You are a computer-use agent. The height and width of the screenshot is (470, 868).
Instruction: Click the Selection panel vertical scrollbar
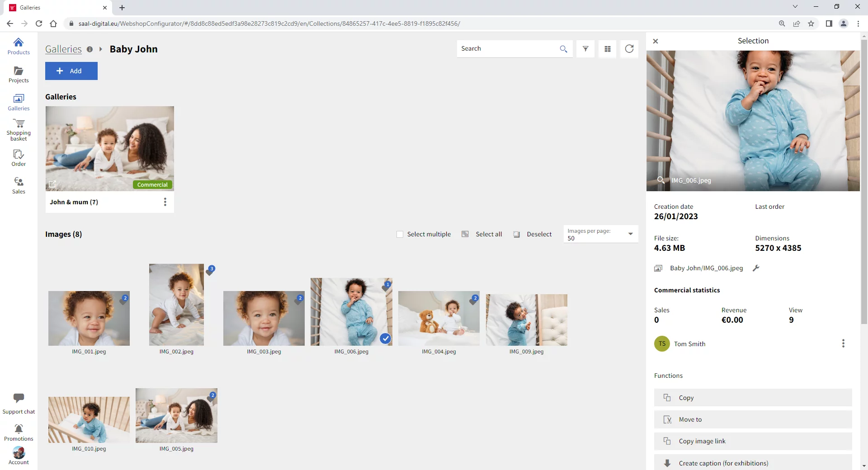(864, 181)
